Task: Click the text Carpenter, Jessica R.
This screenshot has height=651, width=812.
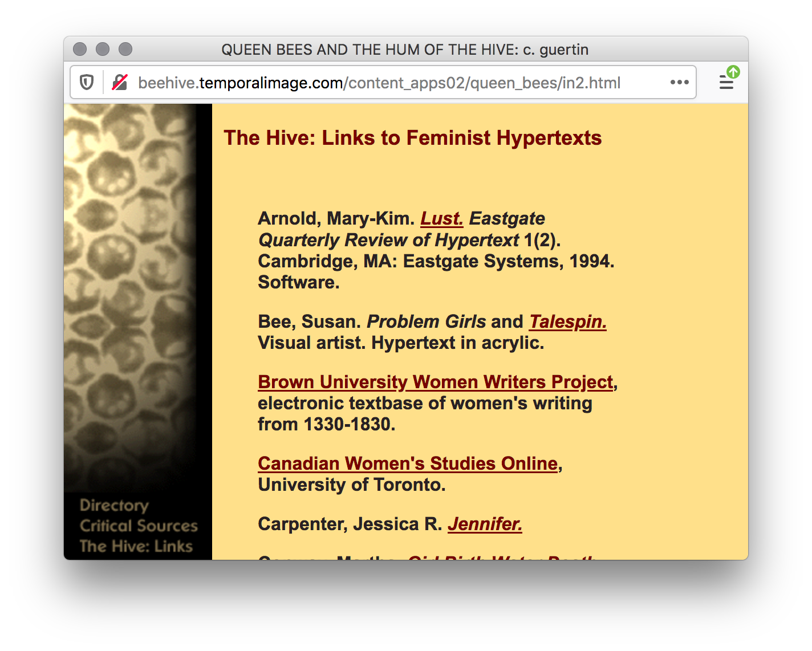Action: pyautogui.click(x=350, y=524)
